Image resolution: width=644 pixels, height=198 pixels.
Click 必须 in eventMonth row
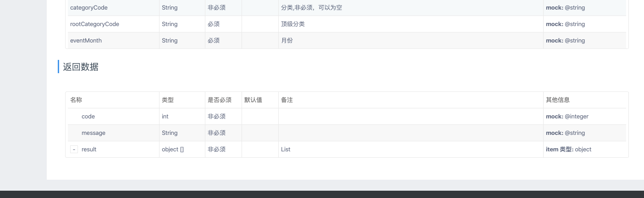[214, 41]
